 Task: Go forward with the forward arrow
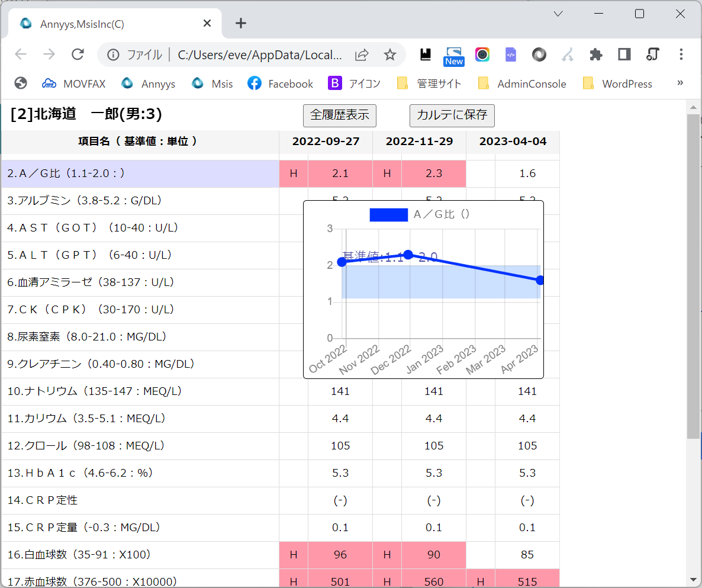click(x=49, y=54)
